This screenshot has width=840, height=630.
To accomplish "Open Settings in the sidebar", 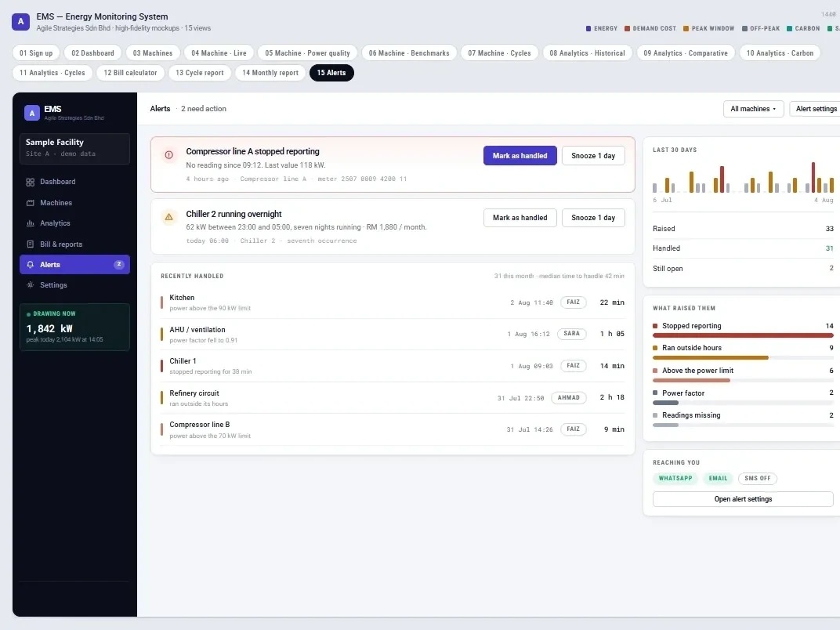I will pyautogui.click(x=74, y=285).
